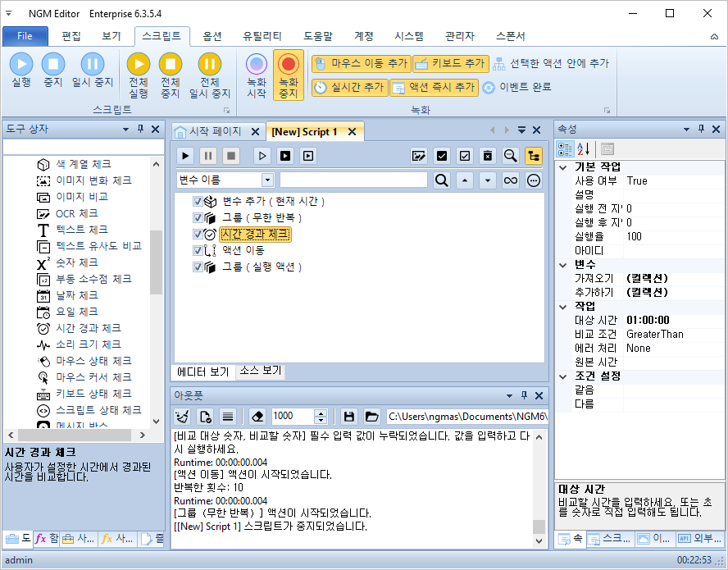The image size is (728, 570).
Task: Open the 보기 ribbon tab
Action: click(x=111, y=36)
